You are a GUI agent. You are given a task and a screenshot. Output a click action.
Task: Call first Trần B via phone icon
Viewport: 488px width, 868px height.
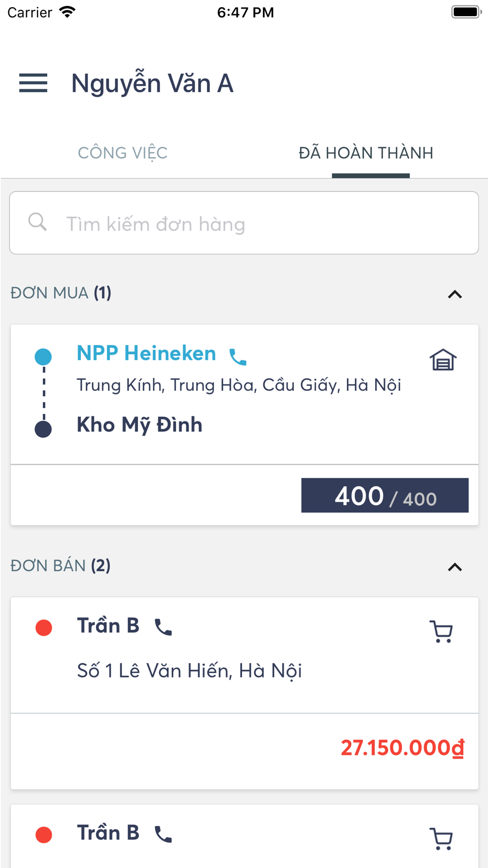pyautogui.click(x=163, y=627)
